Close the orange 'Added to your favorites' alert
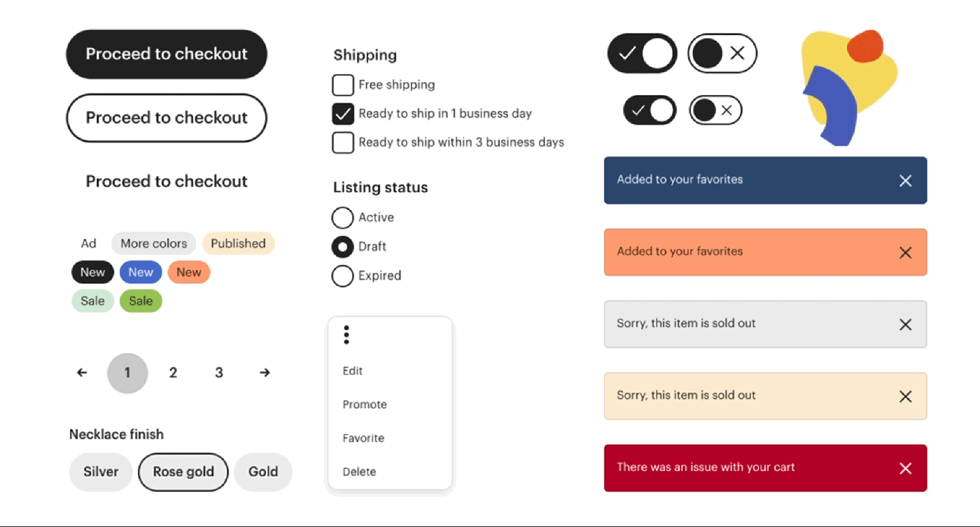The image size is (980, 527). (x=905, y=252)
